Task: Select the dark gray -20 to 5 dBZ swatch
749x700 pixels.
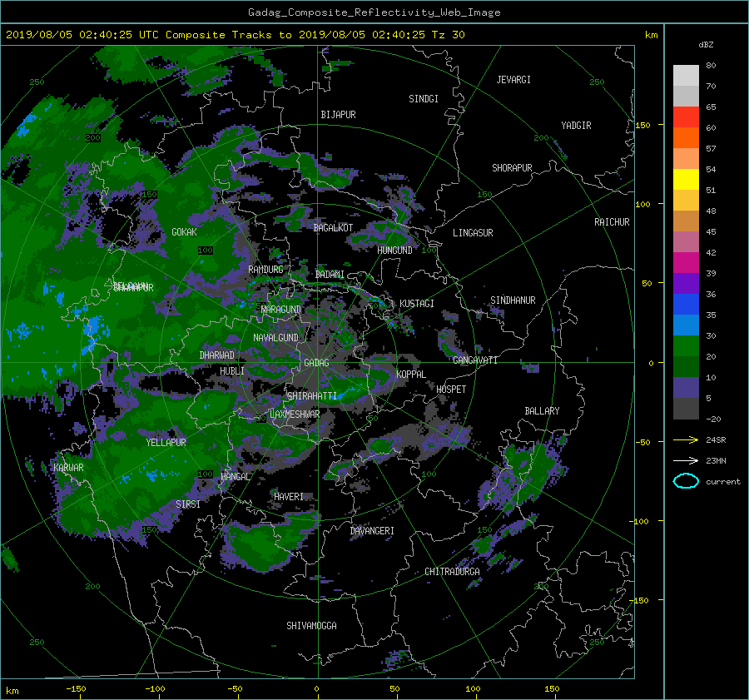Action: 686,409
